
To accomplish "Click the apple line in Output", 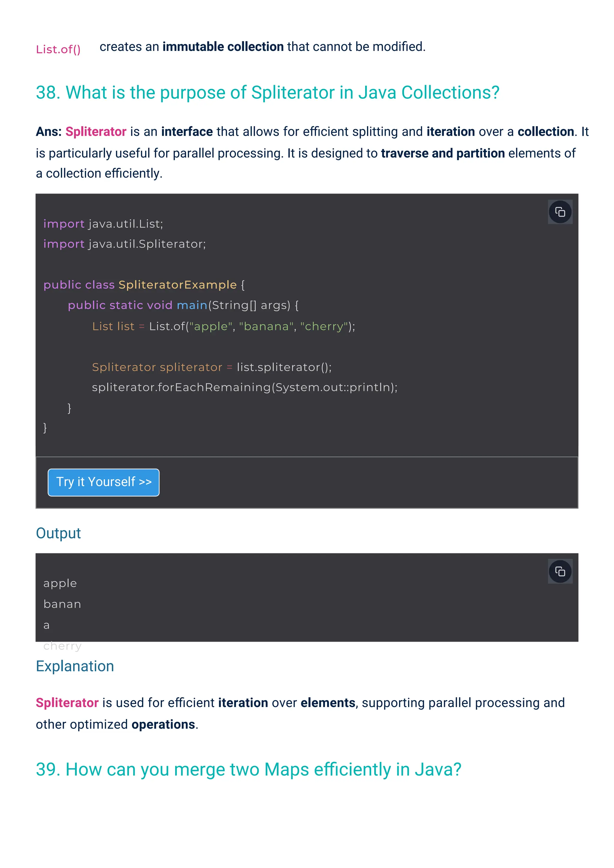I will [x=60, y=583].
